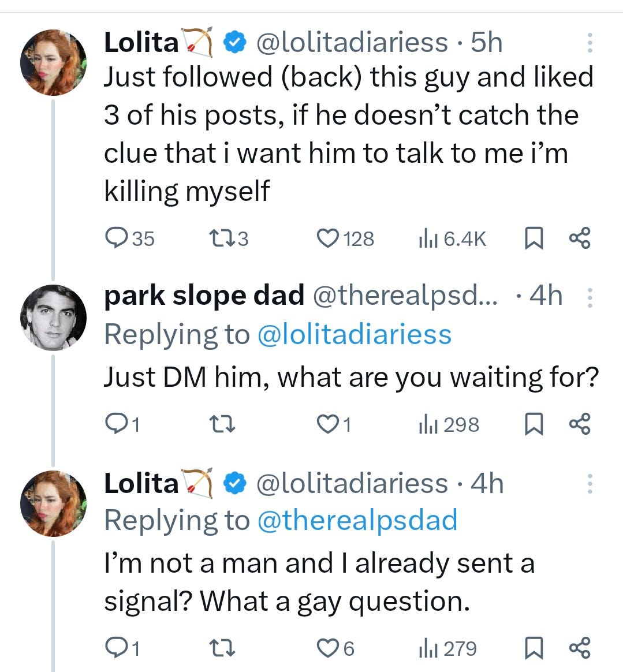The width and height of the screenshot is (623, 672).
Task: Open park slope dad's profile picture
Action: tap(53, 317)
